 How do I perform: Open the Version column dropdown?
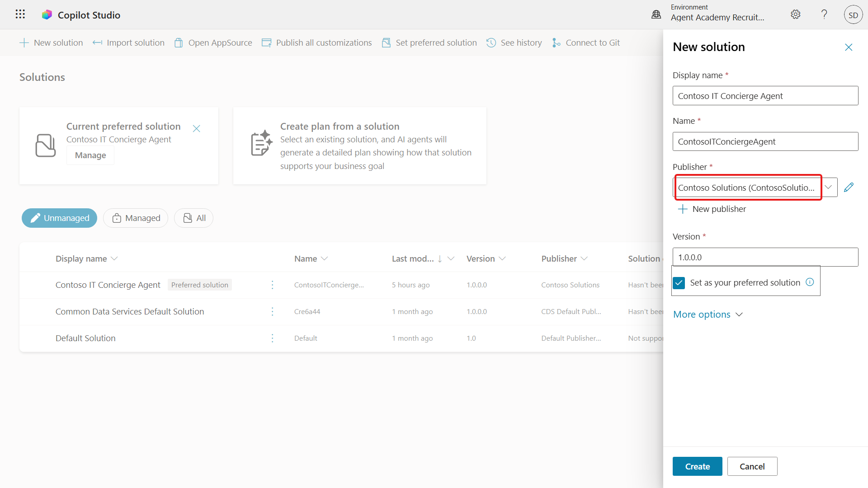502,258
